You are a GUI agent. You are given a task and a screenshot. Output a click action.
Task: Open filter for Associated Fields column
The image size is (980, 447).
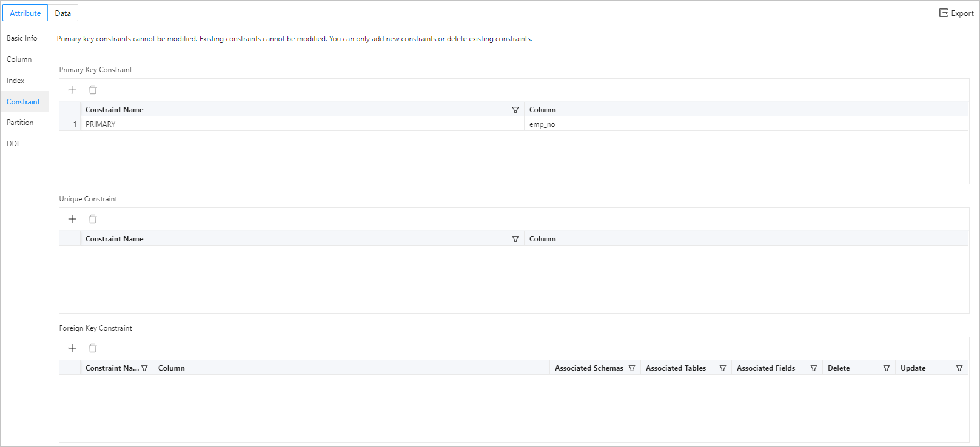[x=814, y=368]
